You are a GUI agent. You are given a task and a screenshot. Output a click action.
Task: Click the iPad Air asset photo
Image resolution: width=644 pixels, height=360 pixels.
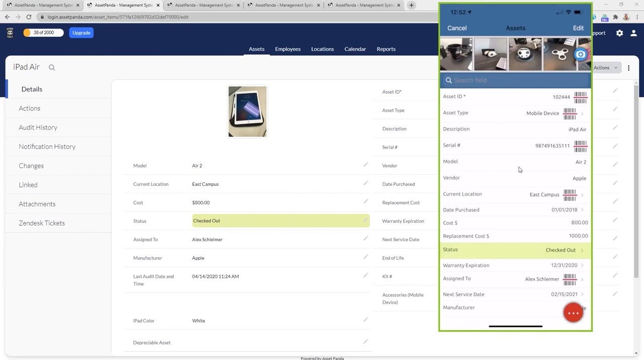click(247, 111)
